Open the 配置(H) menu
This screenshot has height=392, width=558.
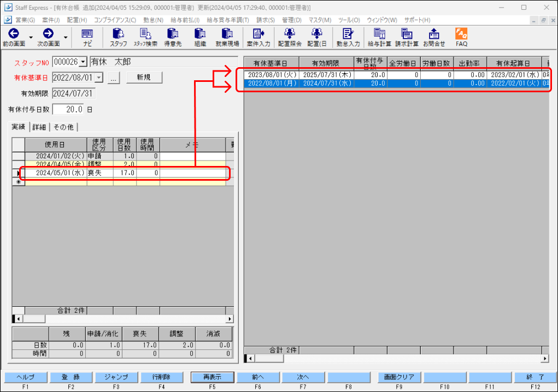tap(77, 20)
